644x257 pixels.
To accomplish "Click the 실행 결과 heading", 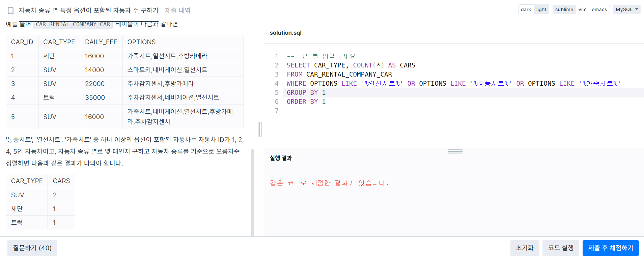I will [281, 158].
